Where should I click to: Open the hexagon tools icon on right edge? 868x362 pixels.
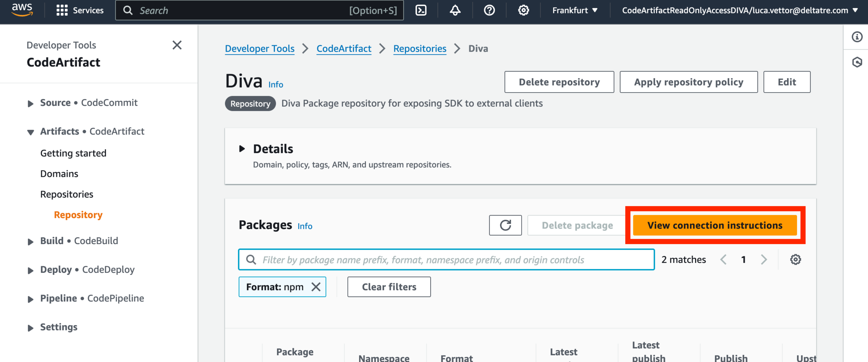[857, 62]
